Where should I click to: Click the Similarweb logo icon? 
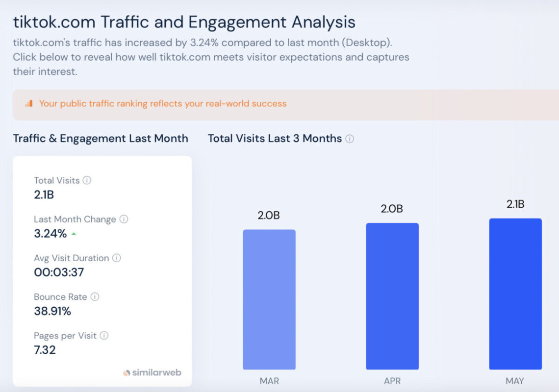[127, 372]
